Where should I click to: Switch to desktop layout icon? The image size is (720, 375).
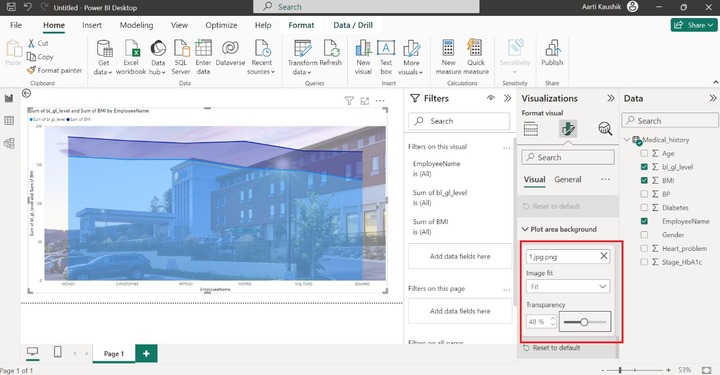(x=32, y=352)
